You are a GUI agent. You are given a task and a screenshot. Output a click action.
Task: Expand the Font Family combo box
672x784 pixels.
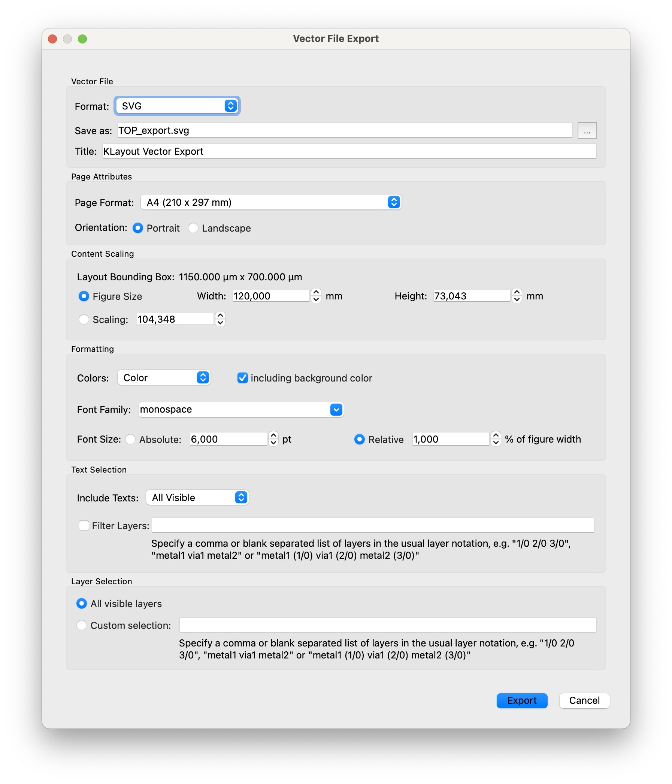[x=336, y=409]
